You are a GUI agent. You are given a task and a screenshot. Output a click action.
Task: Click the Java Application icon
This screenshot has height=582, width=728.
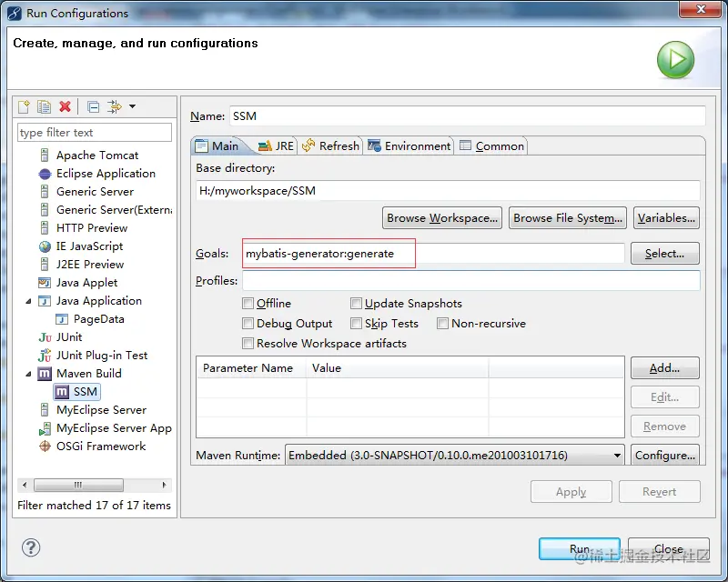pyautogui.click(x=45, y=301)
